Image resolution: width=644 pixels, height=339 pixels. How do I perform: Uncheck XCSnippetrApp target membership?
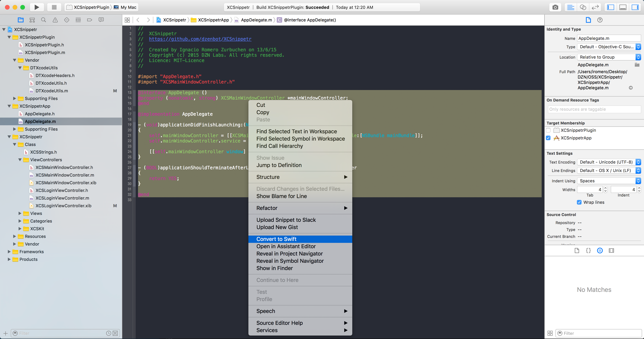548,138
